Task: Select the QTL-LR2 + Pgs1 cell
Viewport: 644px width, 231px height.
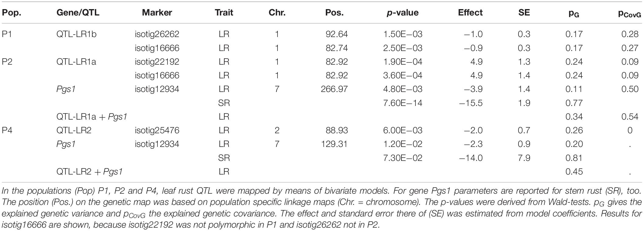Action: point(89,172)
